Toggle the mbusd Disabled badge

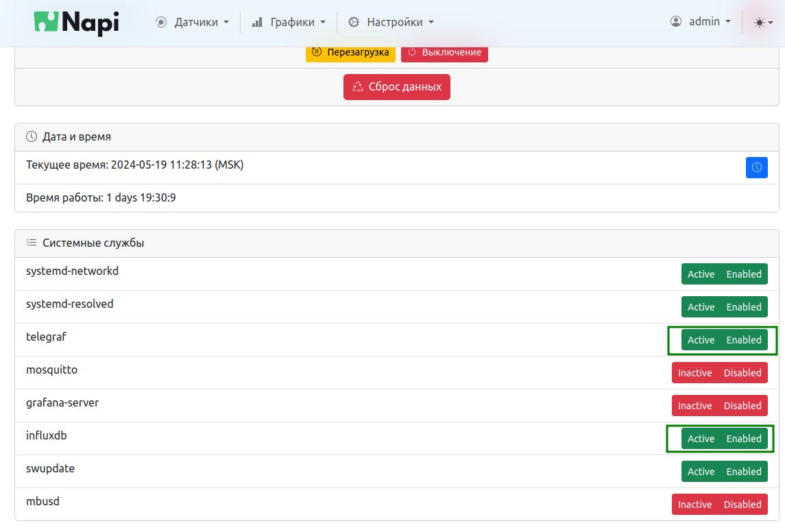[742, 505]
